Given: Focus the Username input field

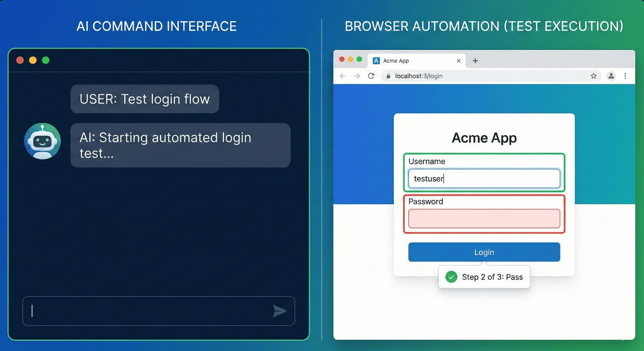Looking at the screenshot, I should (484, 179).
